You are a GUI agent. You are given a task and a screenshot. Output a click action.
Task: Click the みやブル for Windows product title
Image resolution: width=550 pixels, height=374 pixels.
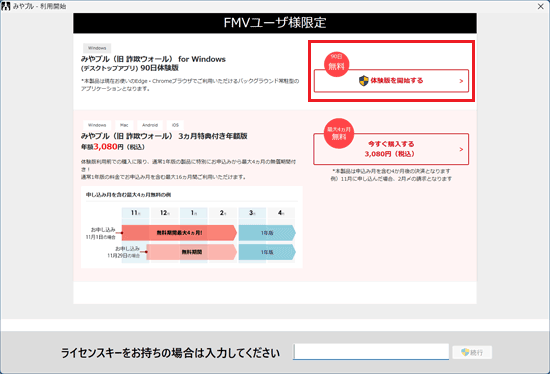pos(153,63)
